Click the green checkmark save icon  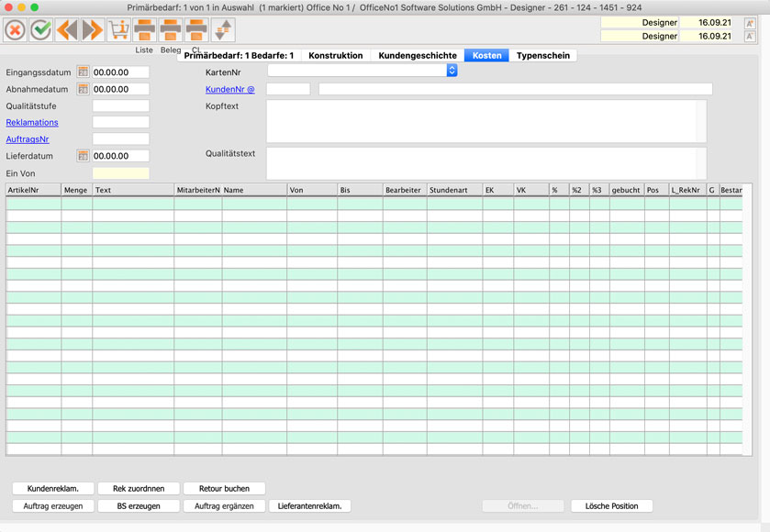41,30
